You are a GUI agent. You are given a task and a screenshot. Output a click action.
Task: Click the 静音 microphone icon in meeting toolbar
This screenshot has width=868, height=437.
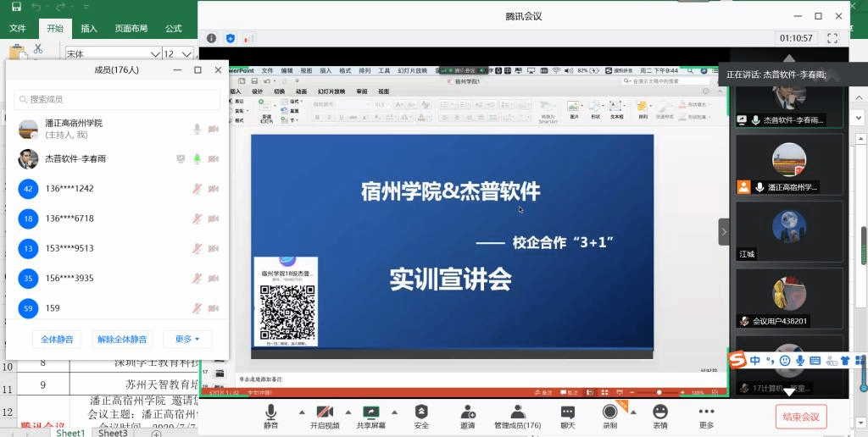(270, 412)
